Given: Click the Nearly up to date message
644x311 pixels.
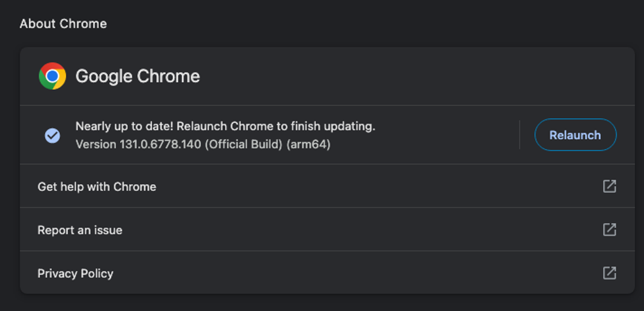Looking at the screenshot, I should tap(124, 126).
